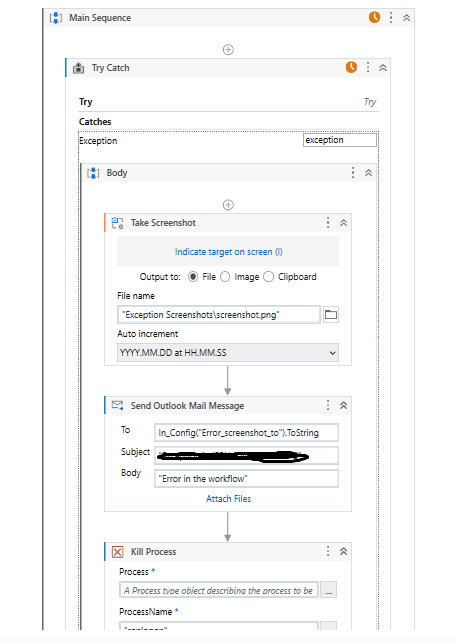Add an activity above Try Catch via plus icon
The width and height of the screenshot is (454, 642).
click(x=228, y=50)
